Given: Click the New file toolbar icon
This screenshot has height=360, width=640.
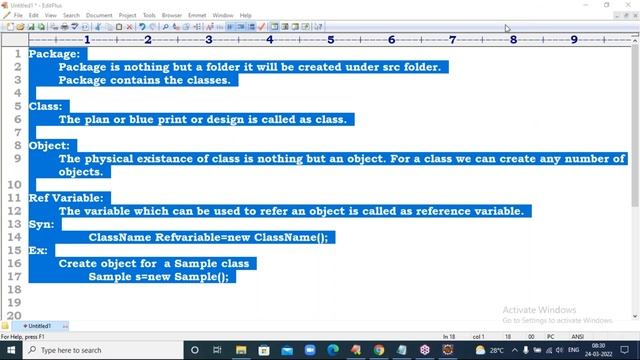Looking at the screenshot, I should tap(10, 27).
